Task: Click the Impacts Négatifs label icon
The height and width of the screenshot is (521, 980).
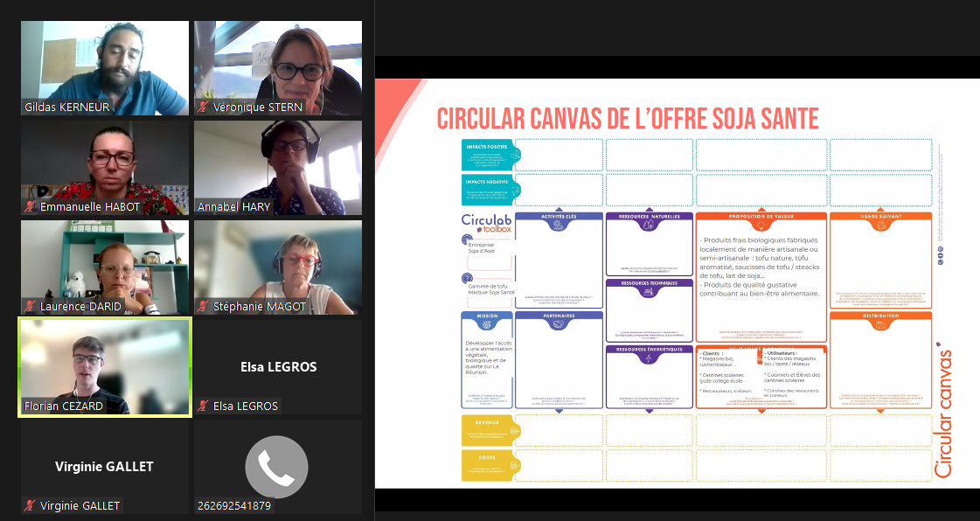Action: 515,190
